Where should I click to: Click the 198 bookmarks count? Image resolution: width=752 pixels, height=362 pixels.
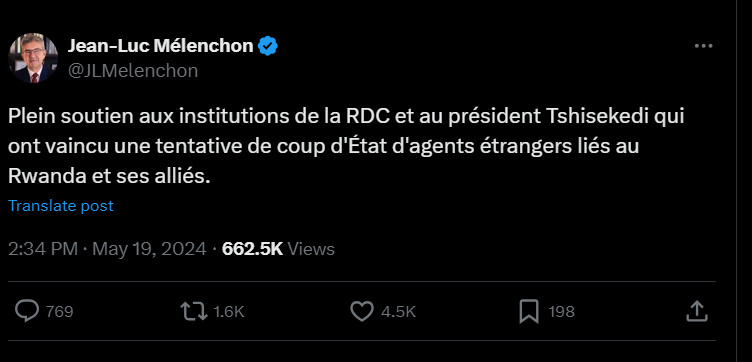(x=562, y=312)
